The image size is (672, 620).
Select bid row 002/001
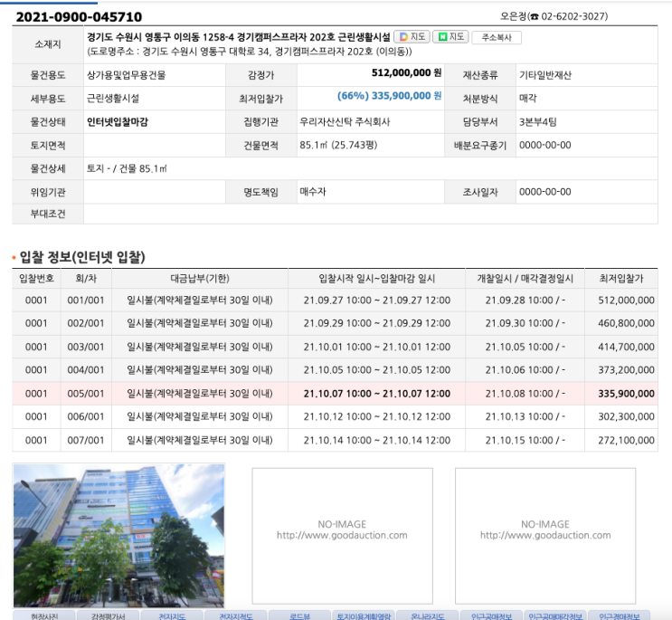tap(335, 323)
